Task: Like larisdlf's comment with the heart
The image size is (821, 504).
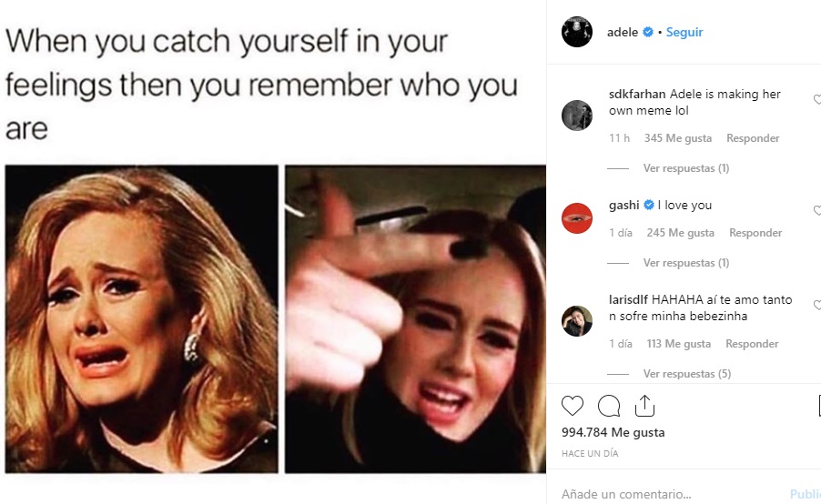Action: (x=817, y=305)
